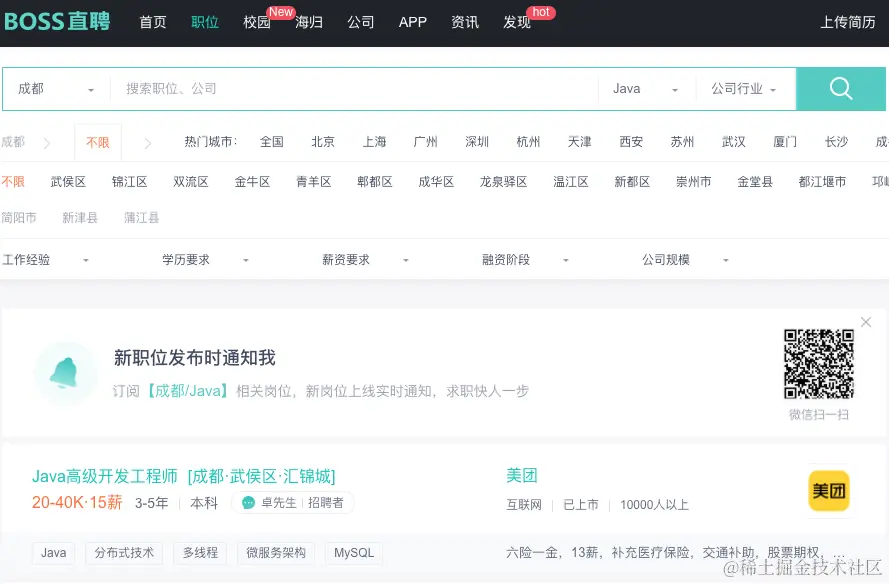Click the chat bubble icon beside 卓先生

[248, 503]
